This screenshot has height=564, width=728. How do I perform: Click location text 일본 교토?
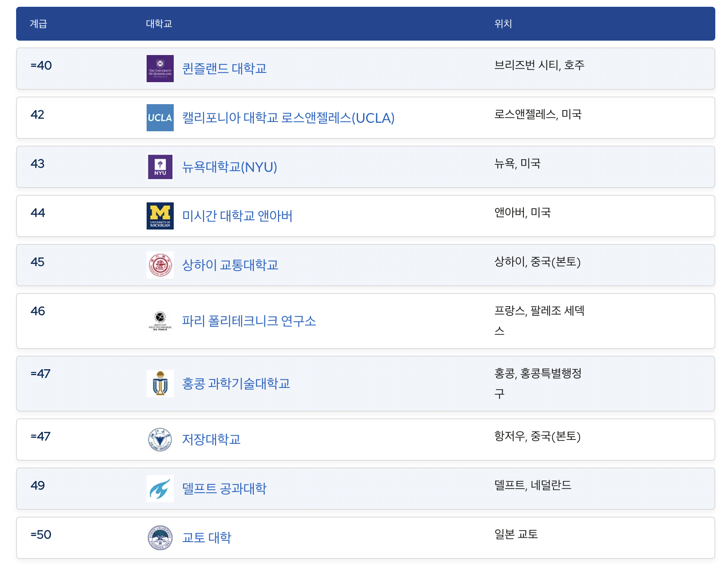click(516, 534)
